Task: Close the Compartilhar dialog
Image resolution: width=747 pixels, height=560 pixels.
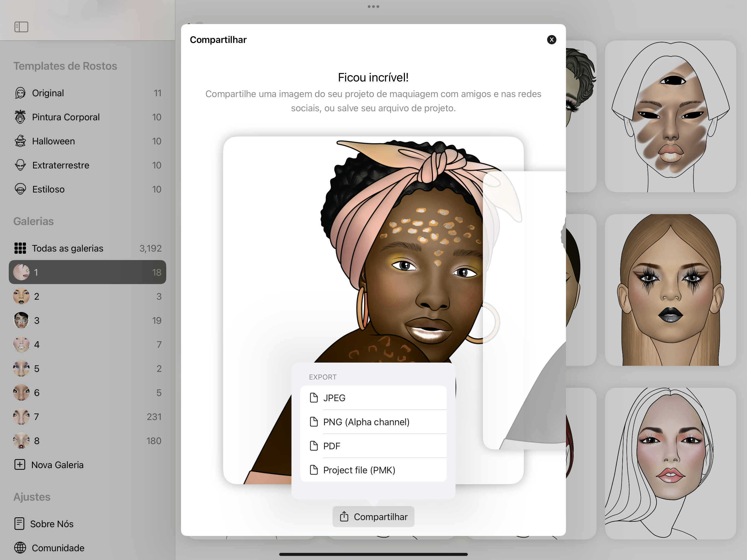Action: click(552, 40)
